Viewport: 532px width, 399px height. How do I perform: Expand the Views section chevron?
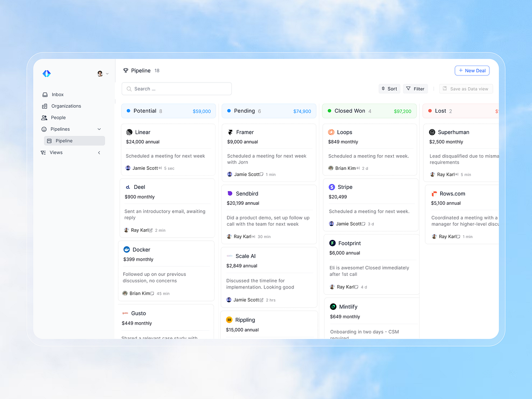click(x=99, y=153)
